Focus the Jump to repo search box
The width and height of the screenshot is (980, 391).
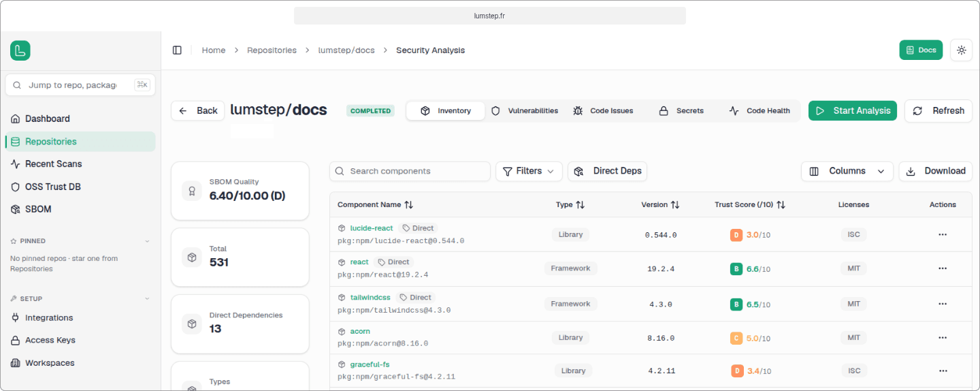coord(80,85)
